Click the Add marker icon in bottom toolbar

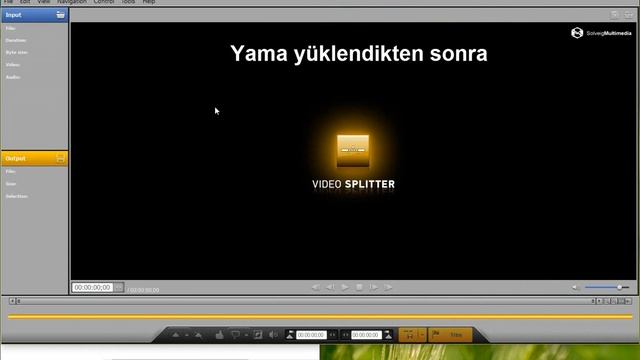pyautogui.click(x=176, y=335)
